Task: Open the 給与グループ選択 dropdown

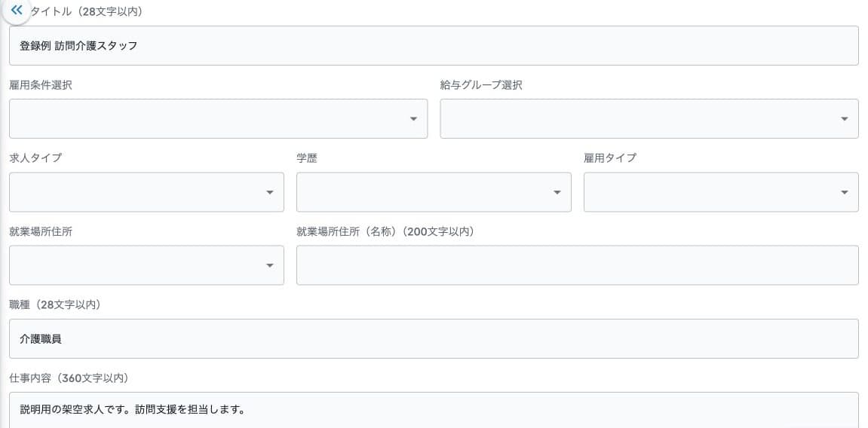Action: tap(649, 119)
